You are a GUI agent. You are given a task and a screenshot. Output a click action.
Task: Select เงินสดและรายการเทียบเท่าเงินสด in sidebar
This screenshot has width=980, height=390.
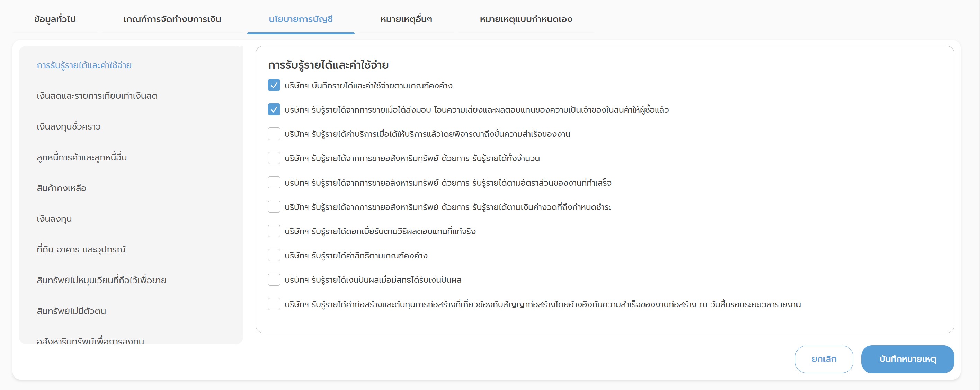pyautogui.click(x=97, y=96)
